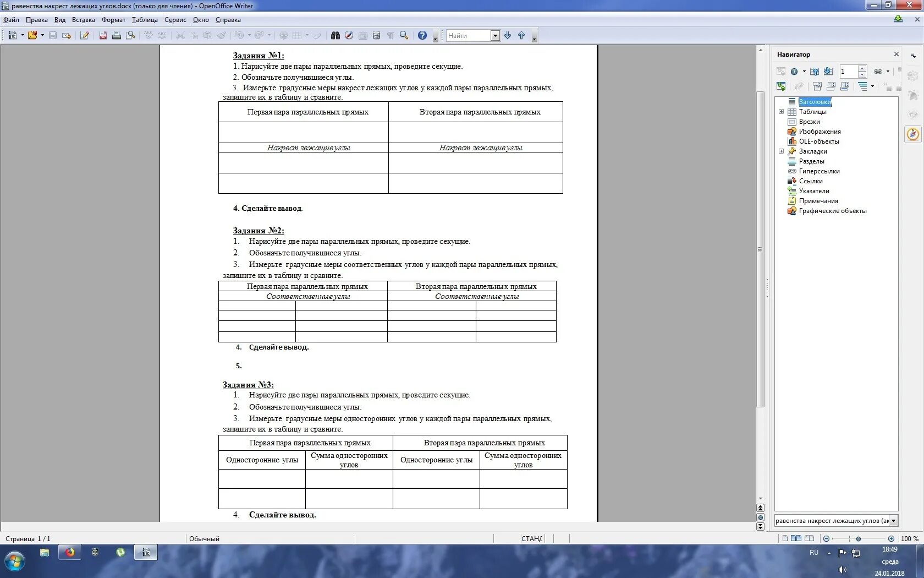The width and height of the screenshot is (924, 578).
Task: Toggle Content View in Navigator
Action: (x=781, y=86)
